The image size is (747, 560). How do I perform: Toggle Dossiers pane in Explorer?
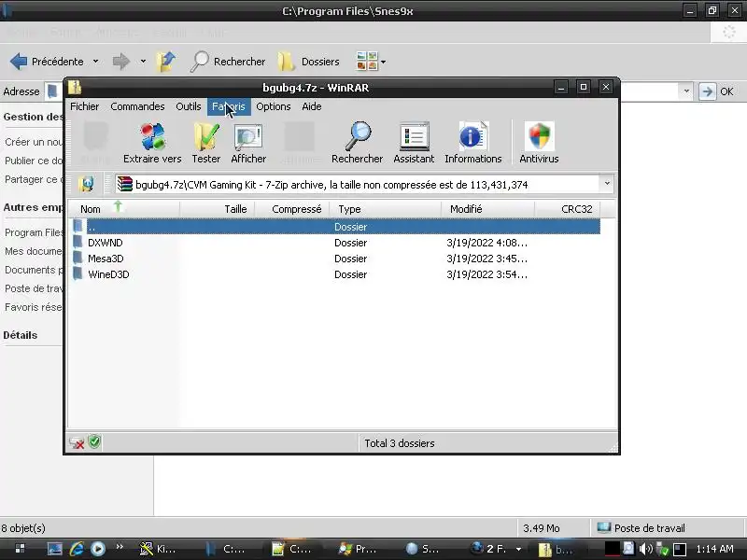point(308,62)
